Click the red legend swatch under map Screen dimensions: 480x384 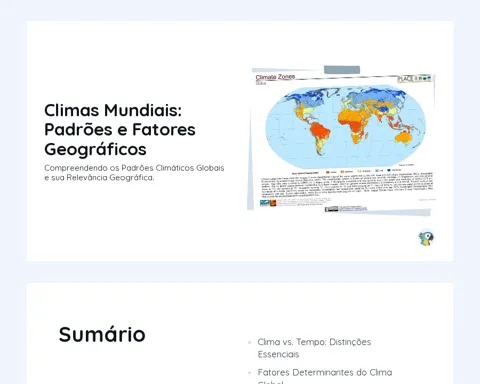(x=328, y=172)
